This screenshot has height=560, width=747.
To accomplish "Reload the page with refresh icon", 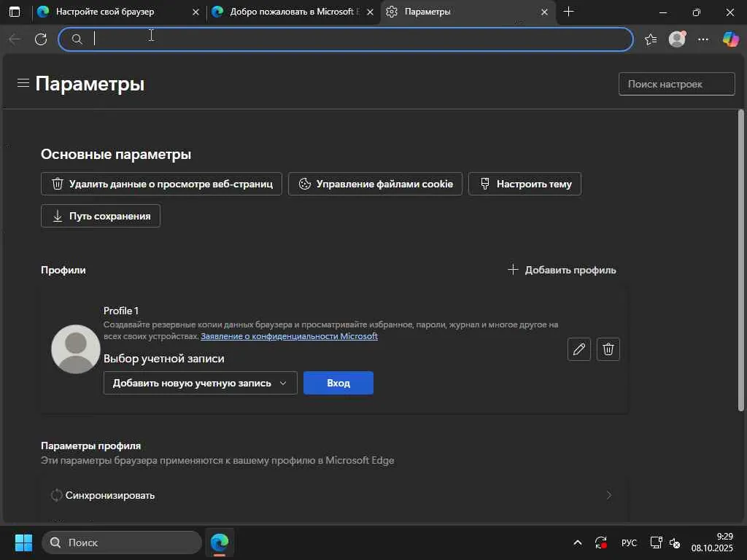I will tap(41, 39).
